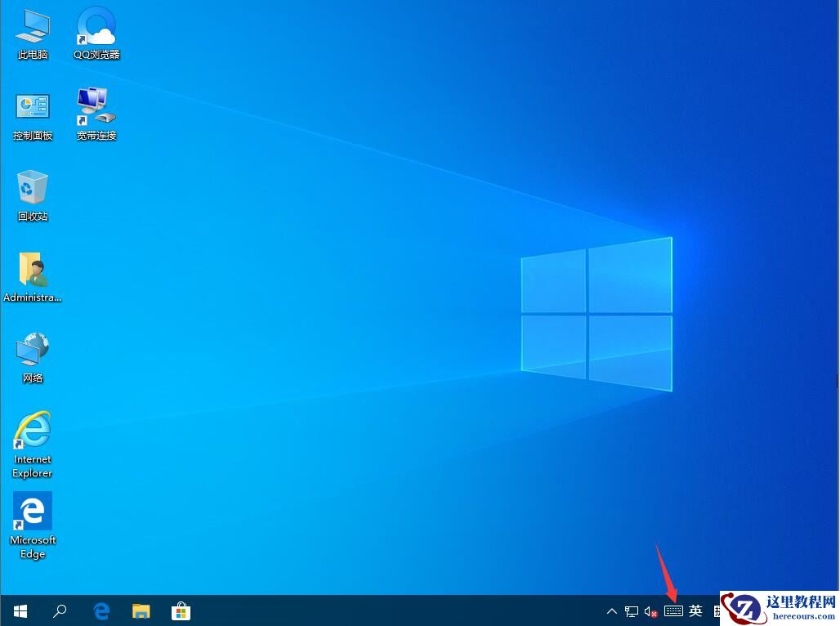Open the Start menu

click(20, 610)
